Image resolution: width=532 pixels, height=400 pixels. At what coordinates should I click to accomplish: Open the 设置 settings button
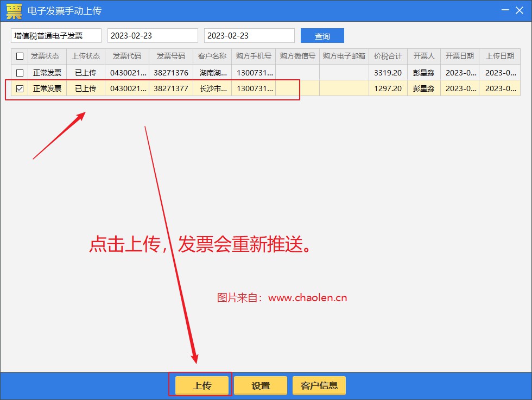click(261, 385)
